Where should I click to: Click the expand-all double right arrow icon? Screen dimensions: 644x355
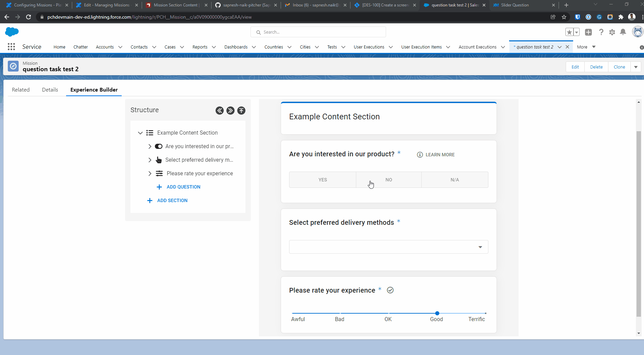(x=230, y=111)
